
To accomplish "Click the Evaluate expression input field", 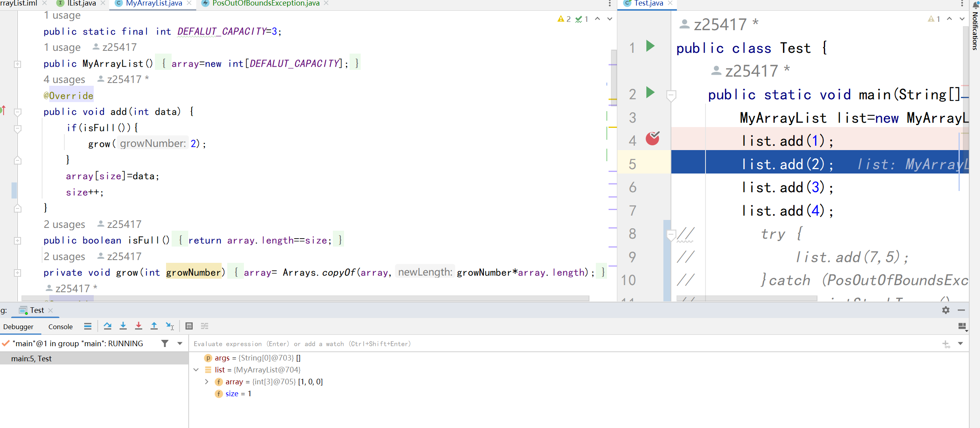I will 564,344.
